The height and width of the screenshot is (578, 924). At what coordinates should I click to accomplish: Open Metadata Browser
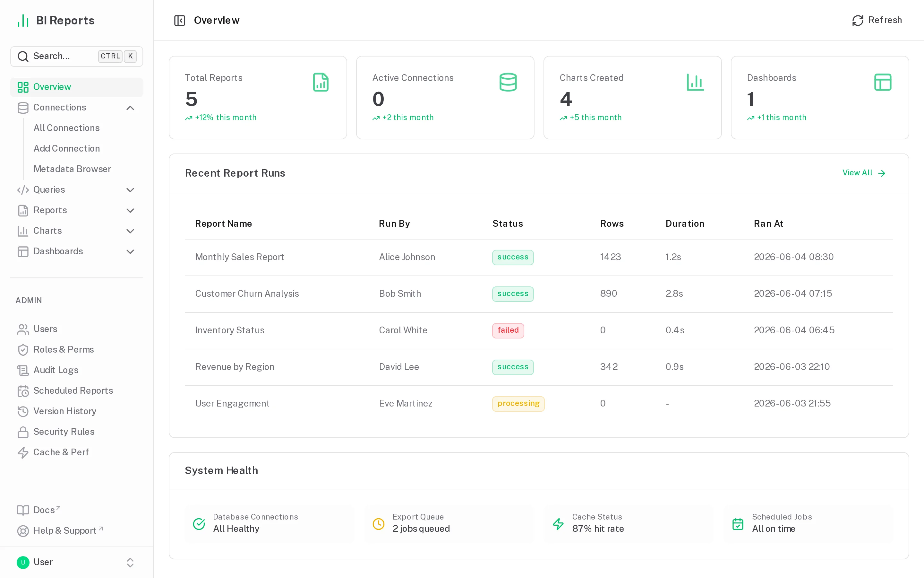coord(72,169)
